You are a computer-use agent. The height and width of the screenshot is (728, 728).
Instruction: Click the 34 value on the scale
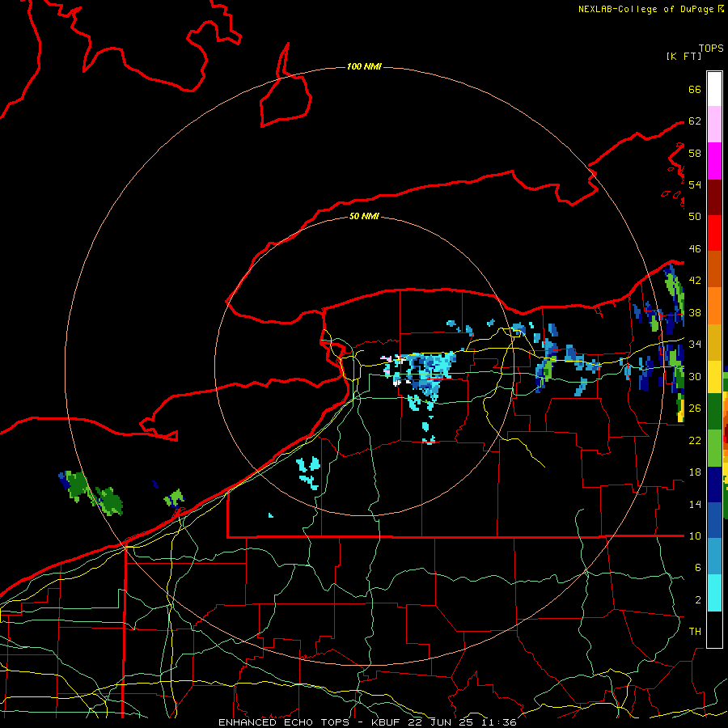(x=695, y=345)
